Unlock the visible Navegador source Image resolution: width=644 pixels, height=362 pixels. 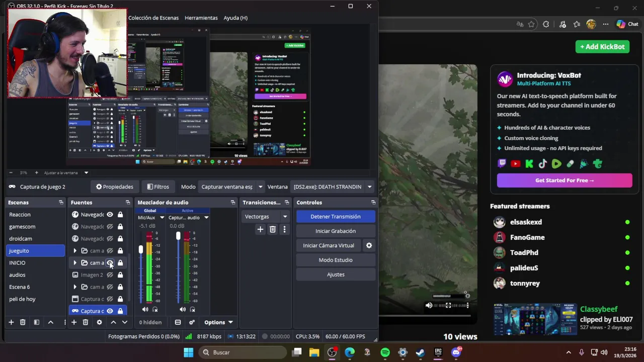pyautogui.click(x=120, y=215)
